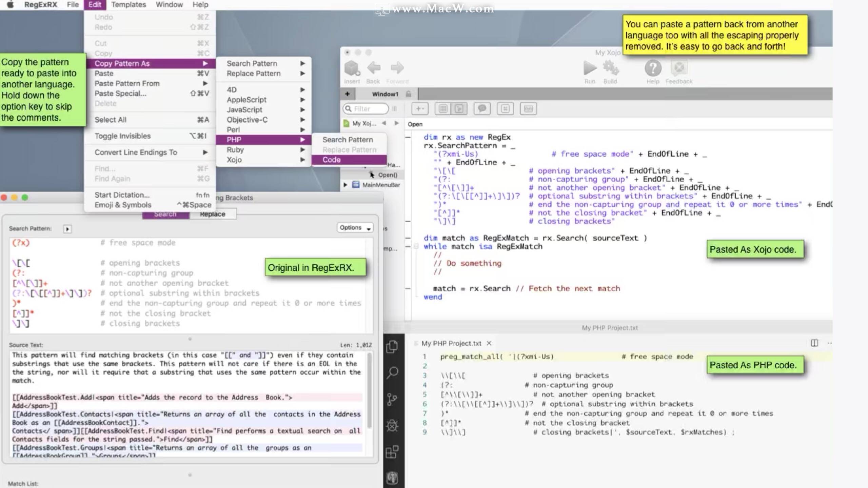Expand the Paste Pattern From submenu

click(x=150, y=83)
